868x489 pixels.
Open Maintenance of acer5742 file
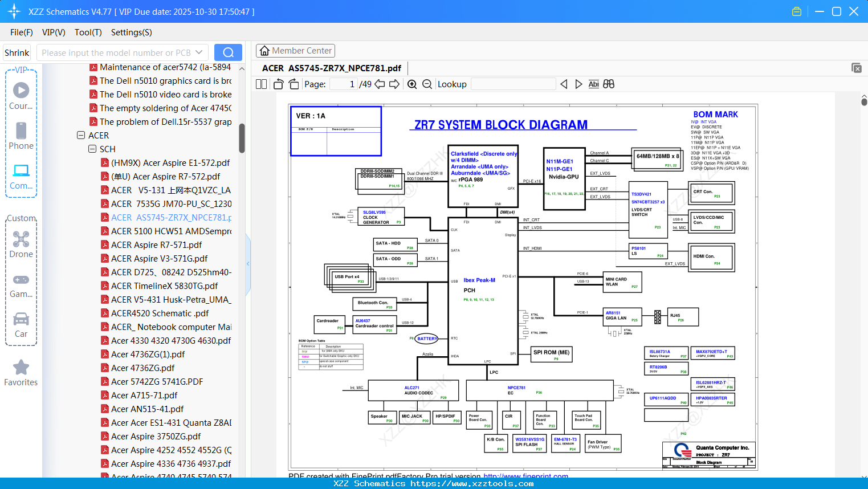coord(165,67)
